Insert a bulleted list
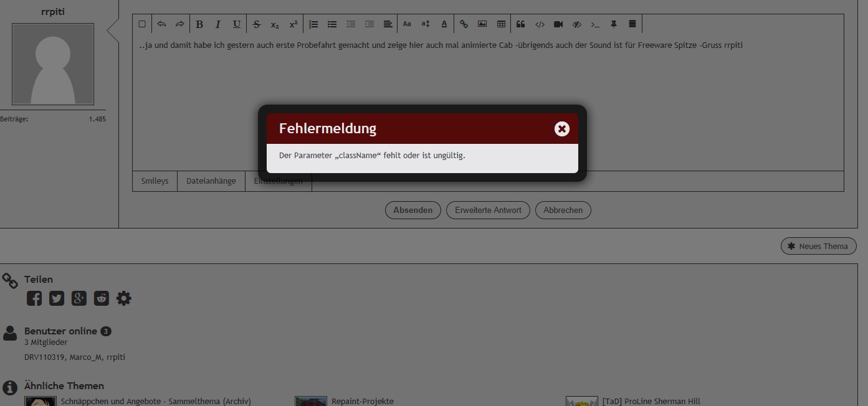Screen dimensions: 868x406 [x=332, y=24]
